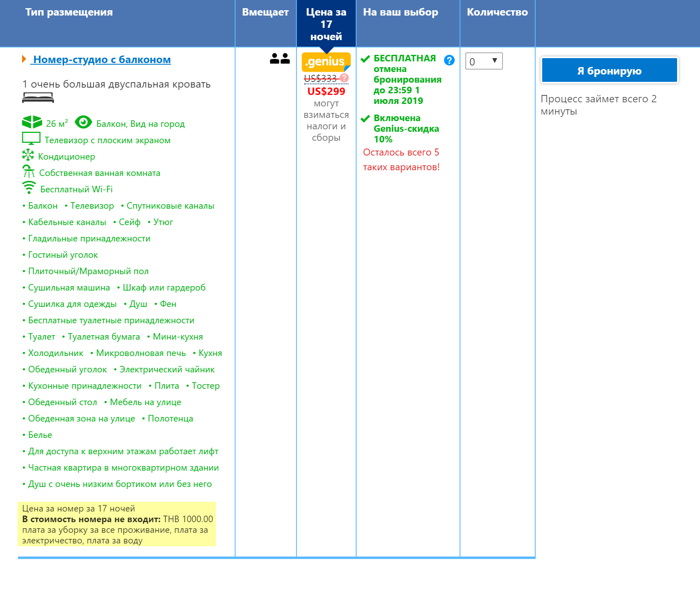
Task: Click Собственная ванная комната text
Action: (x=100, y=173)
